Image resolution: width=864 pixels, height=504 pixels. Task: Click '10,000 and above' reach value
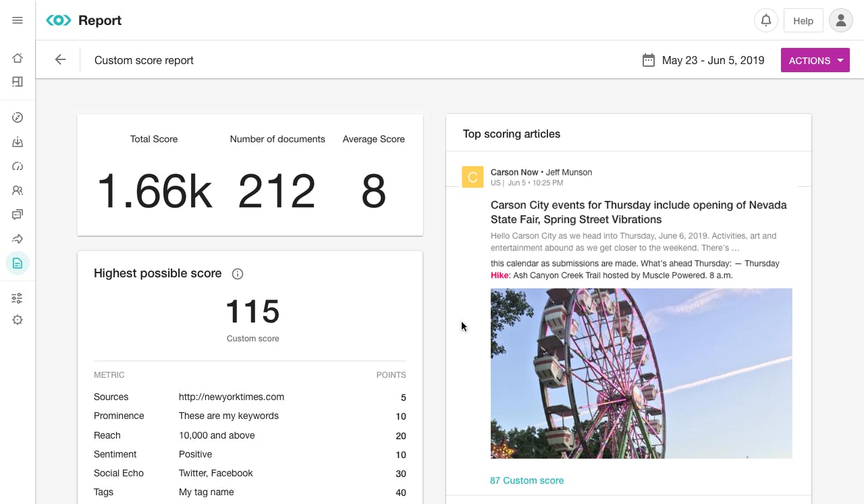(217, 435)
